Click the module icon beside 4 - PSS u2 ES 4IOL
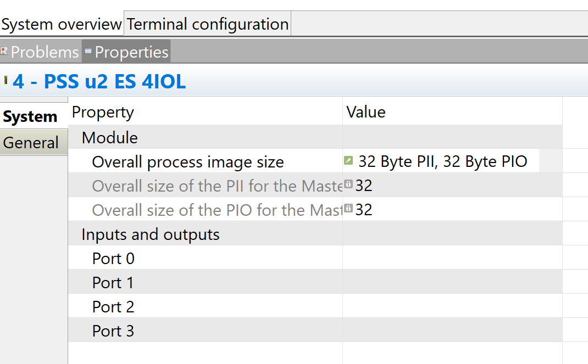Screen dimensions: 588x364 (5, 80)
